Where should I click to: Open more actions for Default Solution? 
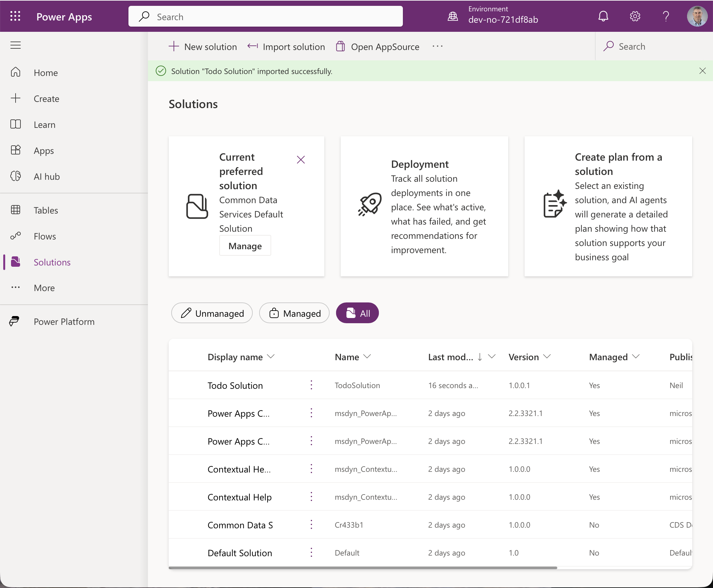click(311, 553)
